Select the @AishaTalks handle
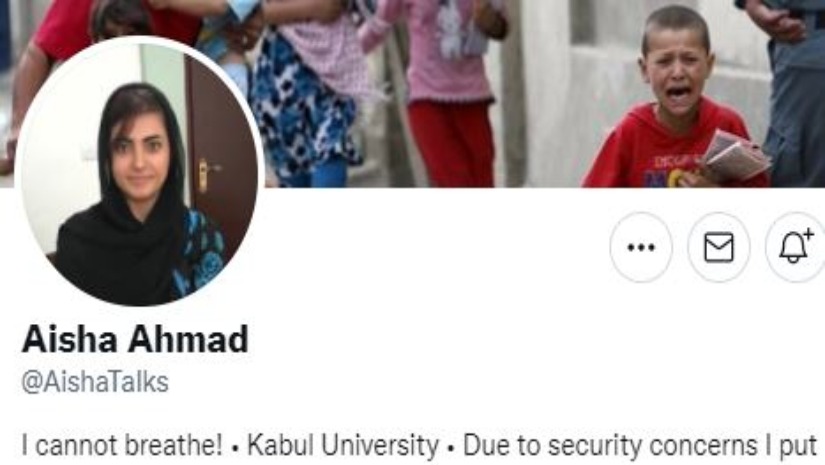 point(95,382)
